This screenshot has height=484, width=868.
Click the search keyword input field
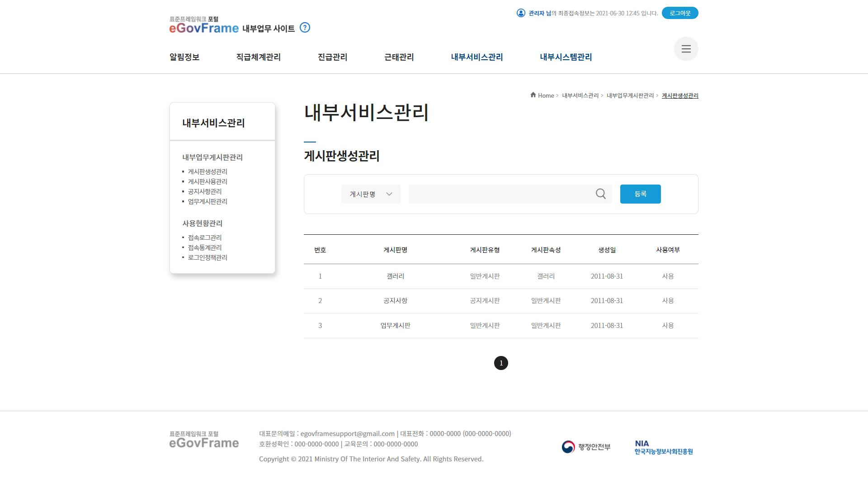click(500, 194)
